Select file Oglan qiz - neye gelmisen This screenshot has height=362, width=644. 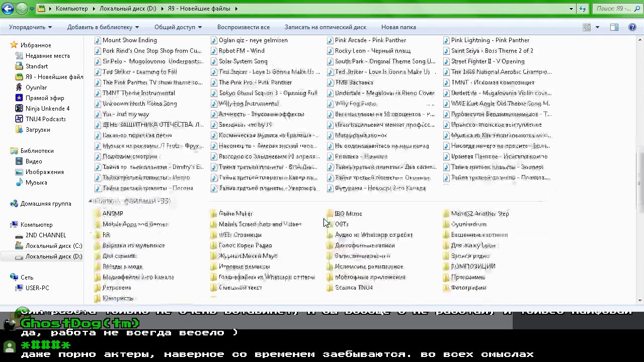coord(253,40)
